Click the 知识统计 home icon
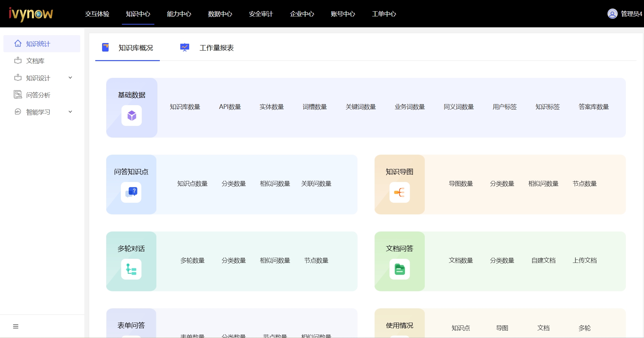This screenshot has width=644, height=338. tap(18, 43)
